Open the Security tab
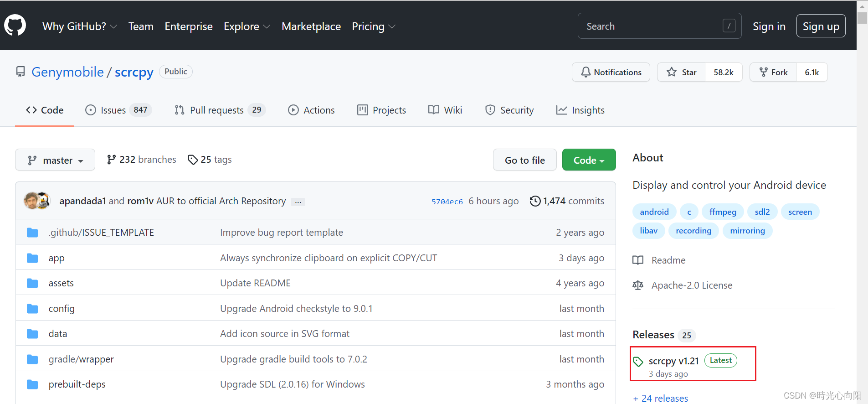The image size is (868, 404). click(x=509, y=110)
